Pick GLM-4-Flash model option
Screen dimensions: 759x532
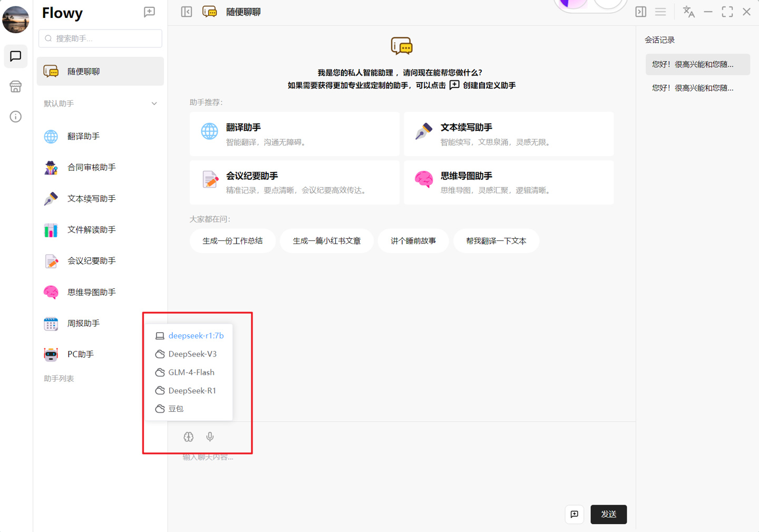pyautogui.click(x=191, y=372)
